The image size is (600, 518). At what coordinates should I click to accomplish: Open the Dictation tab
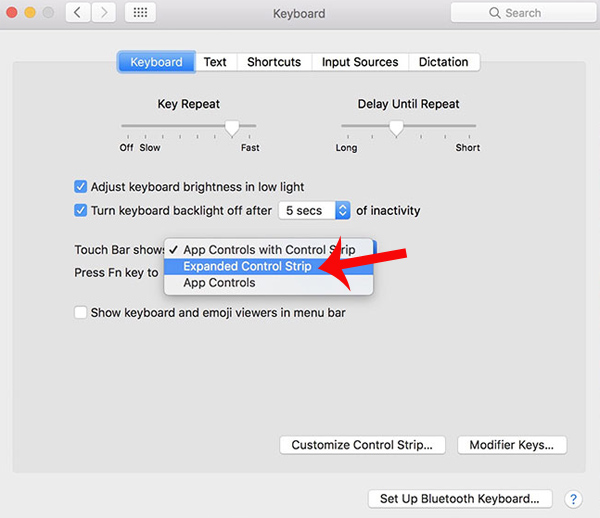click(443, 62)
